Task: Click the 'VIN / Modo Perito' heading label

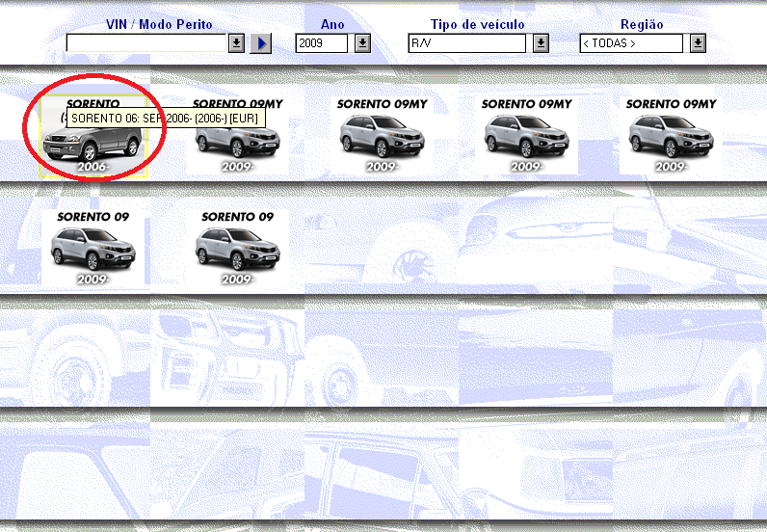Action: point(159,24)
